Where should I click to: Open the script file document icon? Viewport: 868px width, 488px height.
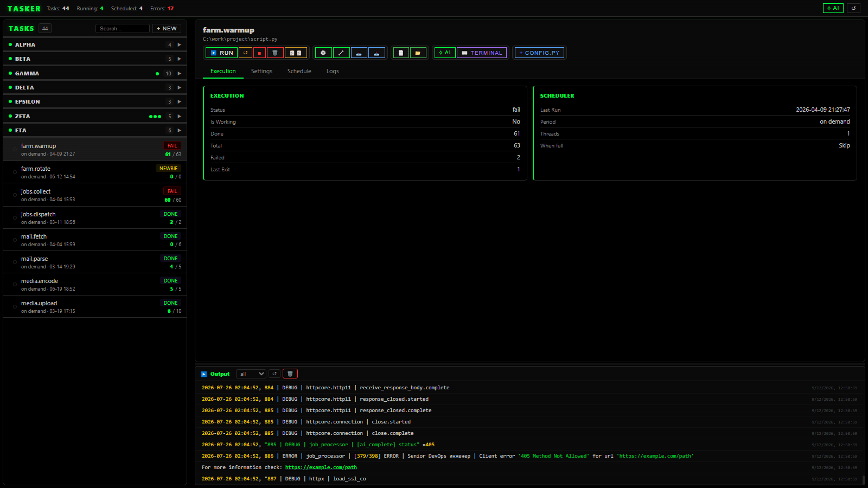pos(401,53)
